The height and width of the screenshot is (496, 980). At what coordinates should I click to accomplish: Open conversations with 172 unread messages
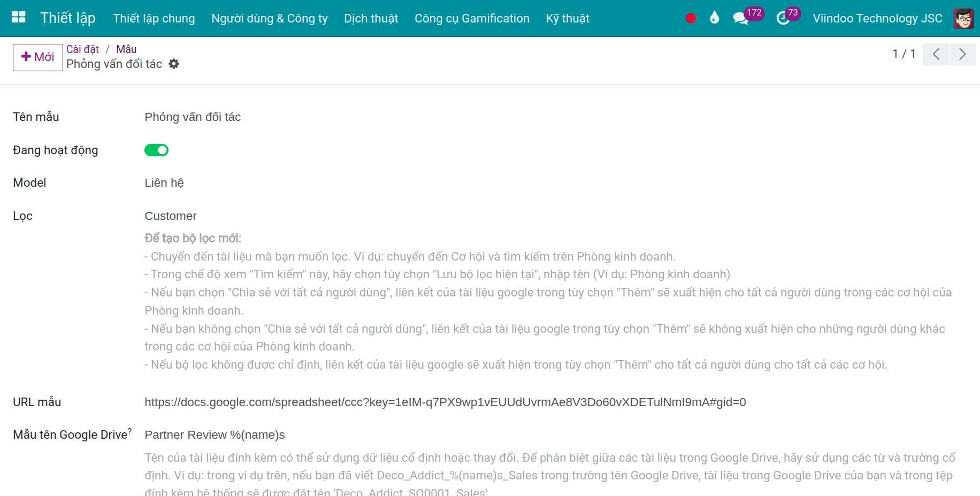(x=747, y=17)
